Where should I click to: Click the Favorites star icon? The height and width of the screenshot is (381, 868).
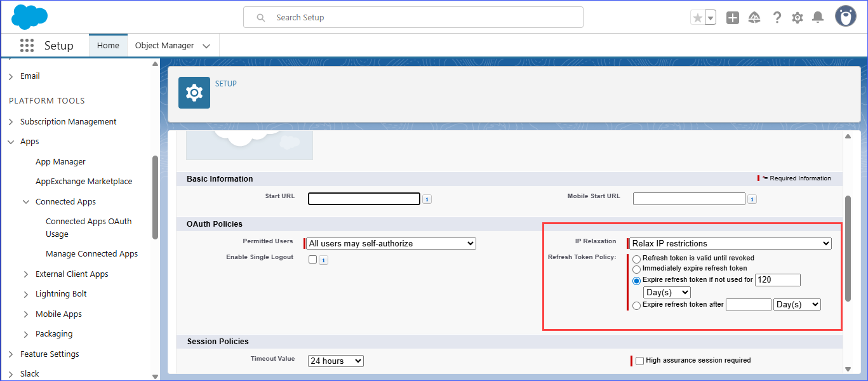697,18
